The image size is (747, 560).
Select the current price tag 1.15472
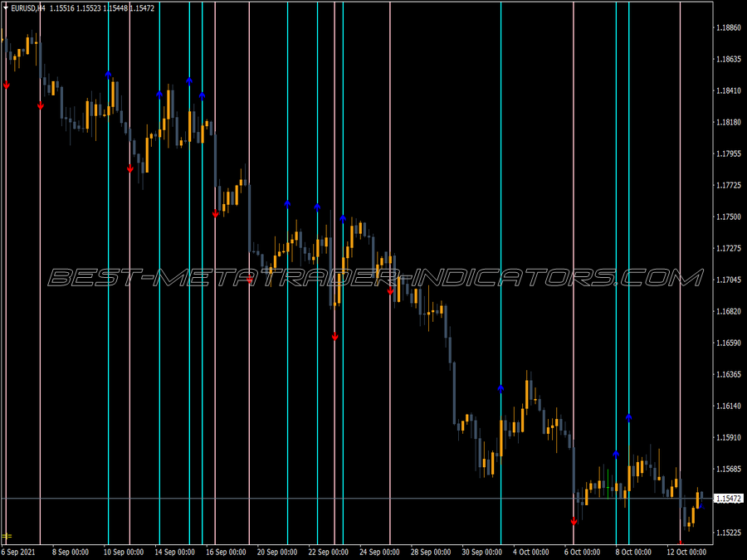(729, 499)
